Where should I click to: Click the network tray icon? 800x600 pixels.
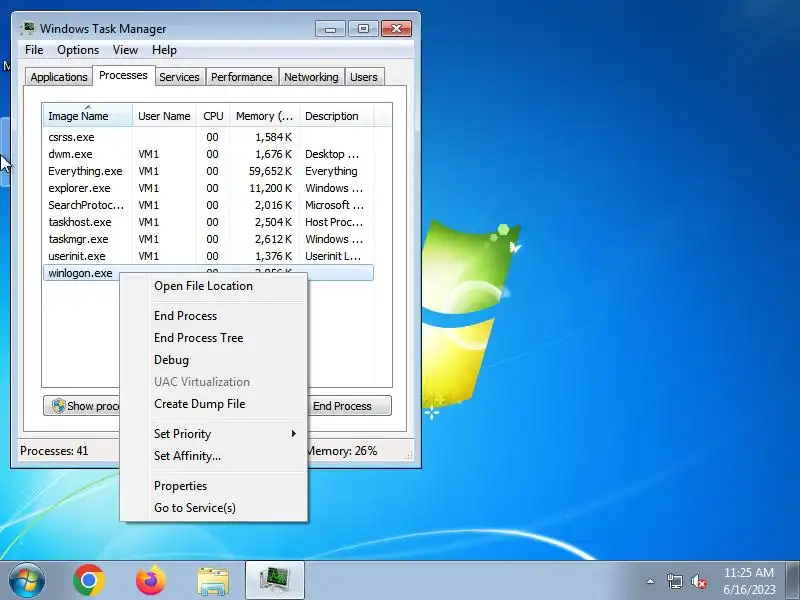tap(674, 581)
